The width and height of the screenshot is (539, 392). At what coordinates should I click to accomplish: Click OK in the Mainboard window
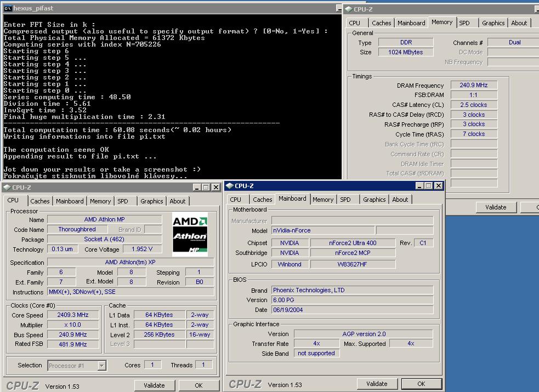click(x=421, y=384)
